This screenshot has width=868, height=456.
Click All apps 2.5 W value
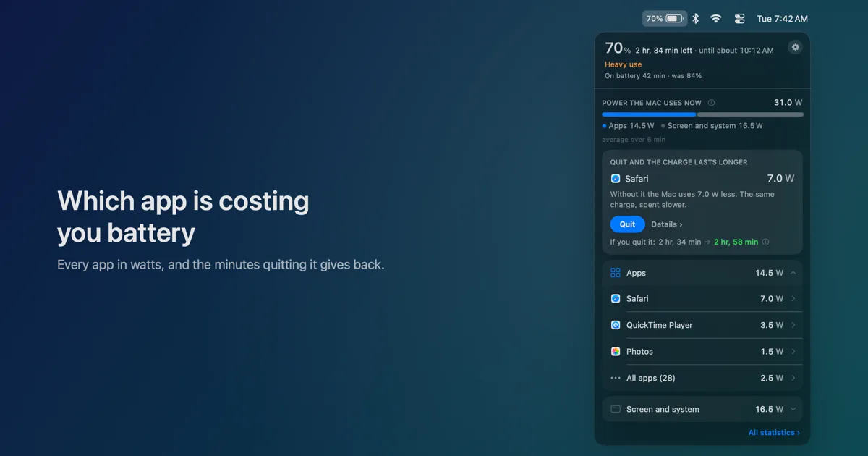[x=772, y=378]
